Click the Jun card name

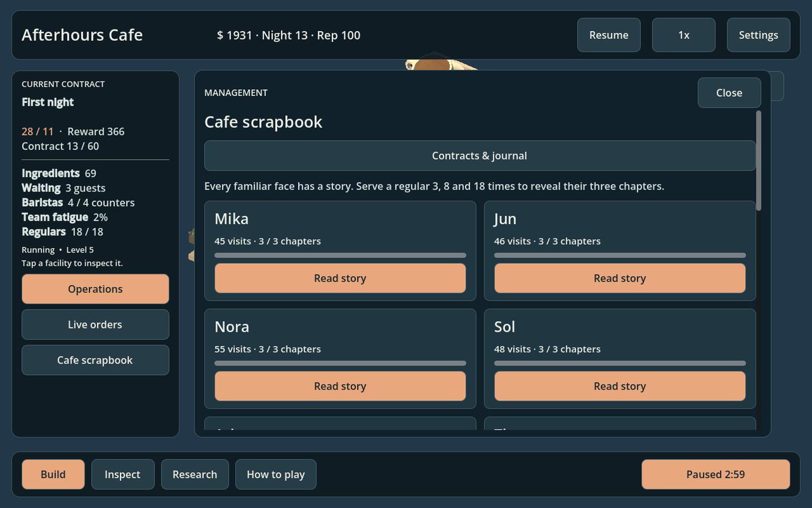point(505,220)
